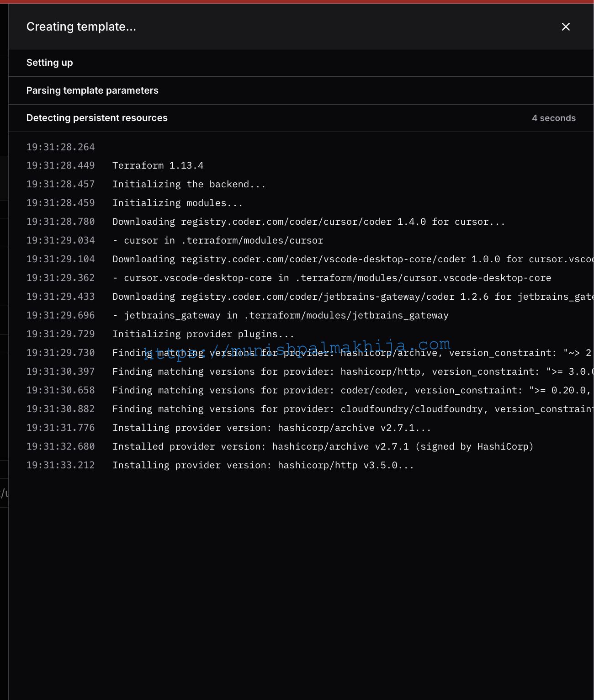Select the 4 seconds duration label

pos(554,118)
